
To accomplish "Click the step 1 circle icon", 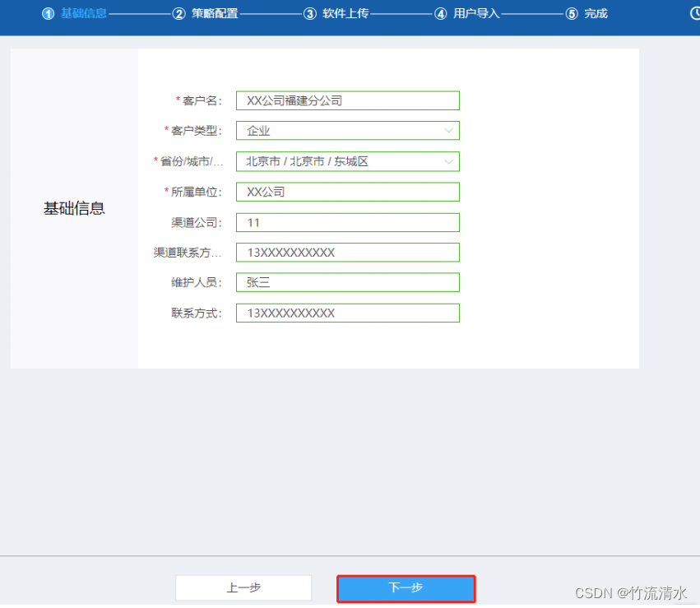I will (49, 14).
